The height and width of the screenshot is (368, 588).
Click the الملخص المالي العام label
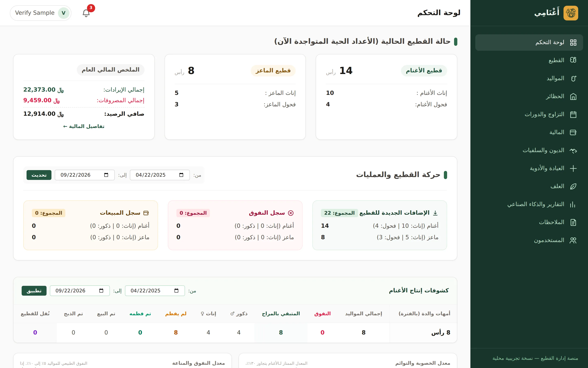pyautogui.click(x=110, y=70)
